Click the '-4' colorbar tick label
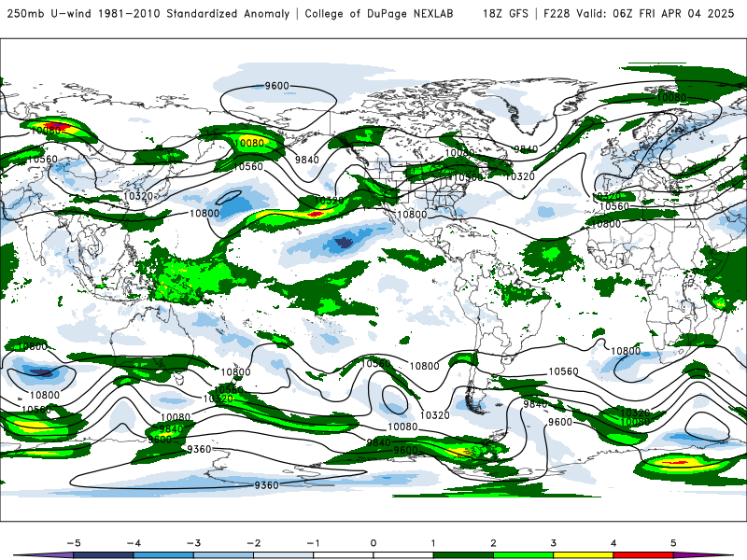Image resolution: width=747 pixels, height=560 pixels. point(134,543)
